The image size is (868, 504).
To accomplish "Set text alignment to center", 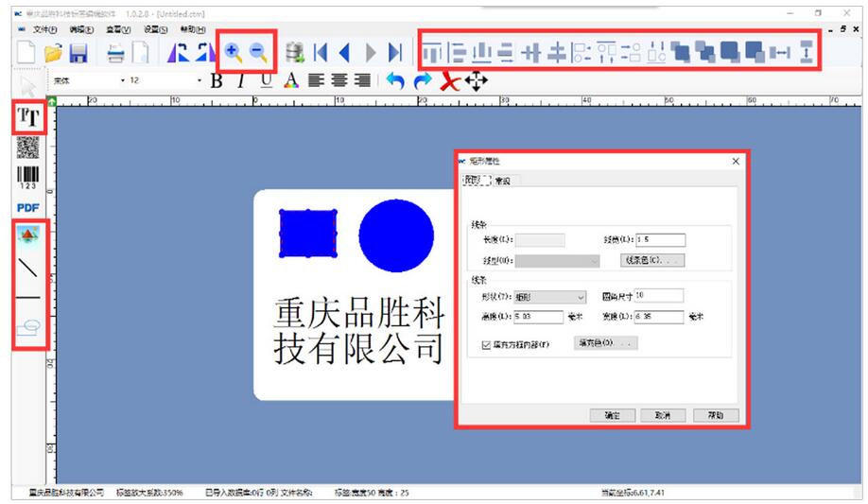I will click(x=339, y=81).
